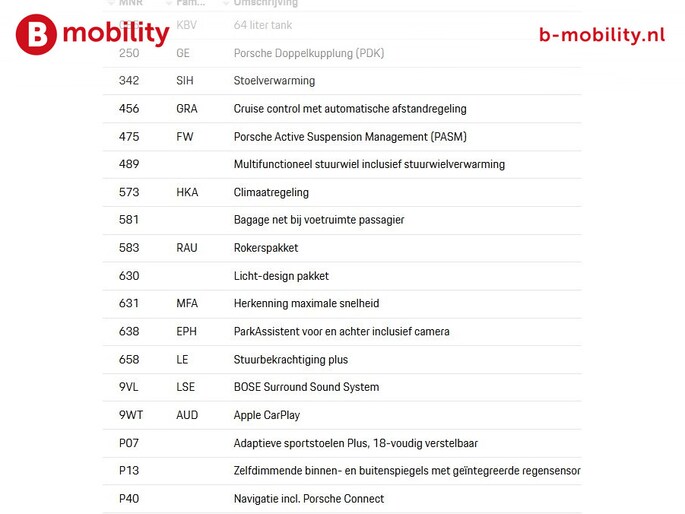Select the Multifunctioneel stuurwiel row
The height and width of the screenshot is (514, 685).
coord(369,165)
